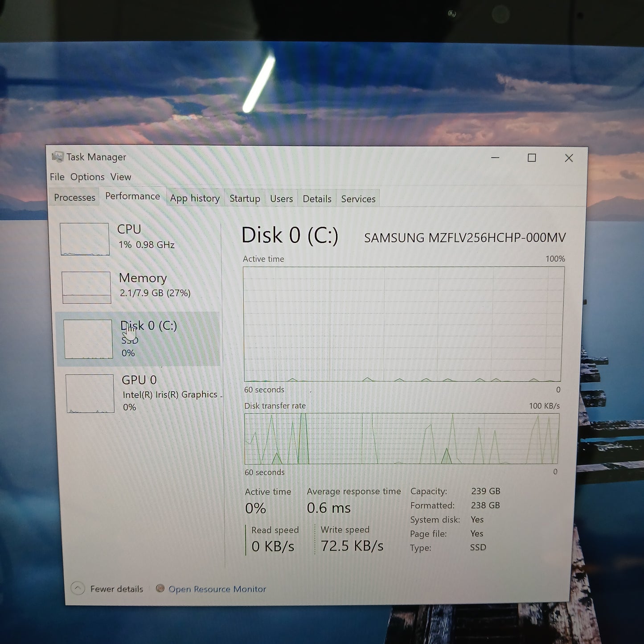Screen dimensions: 644x644
Task: Select GPU 0 in the sidebar
Action: click(x=143, y=393)
